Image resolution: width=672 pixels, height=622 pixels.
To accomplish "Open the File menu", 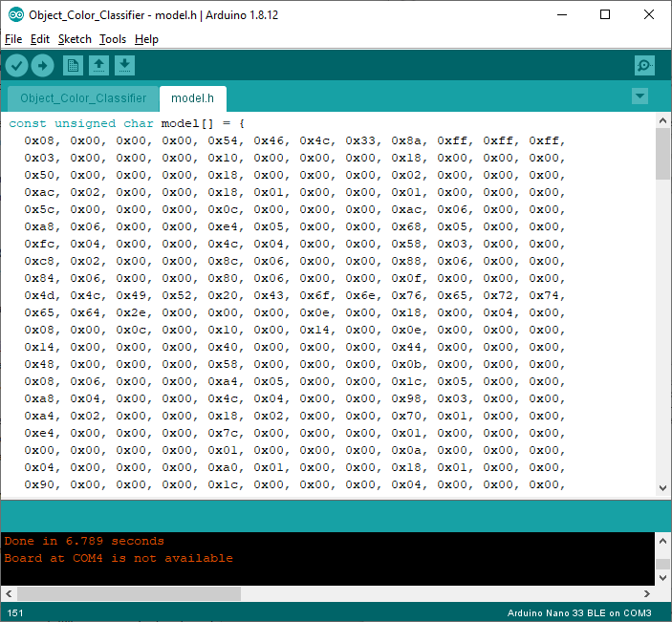I will click(x=12, y=39).
